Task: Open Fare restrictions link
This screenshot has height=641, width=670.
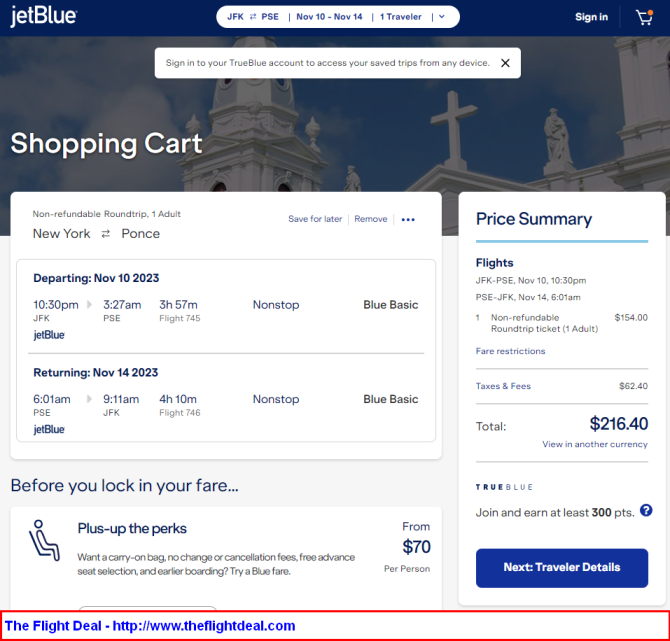Action: (x=510, y=351)
